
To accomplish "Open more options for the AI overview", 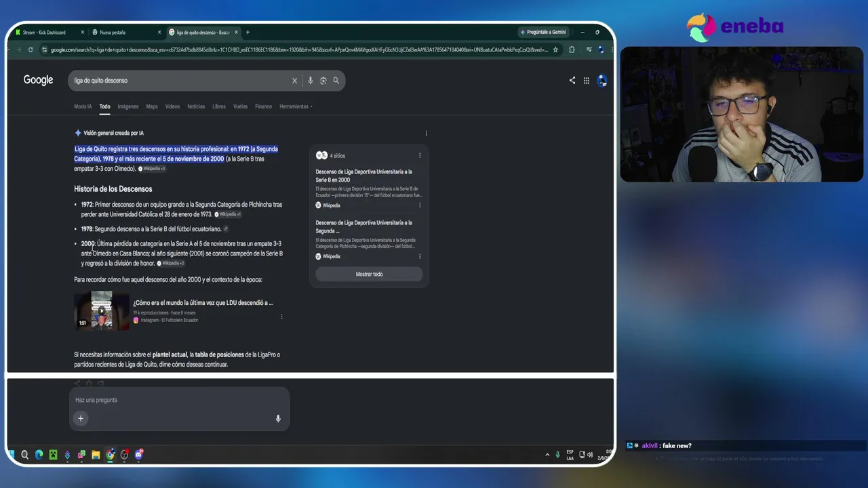I will 426,134.
